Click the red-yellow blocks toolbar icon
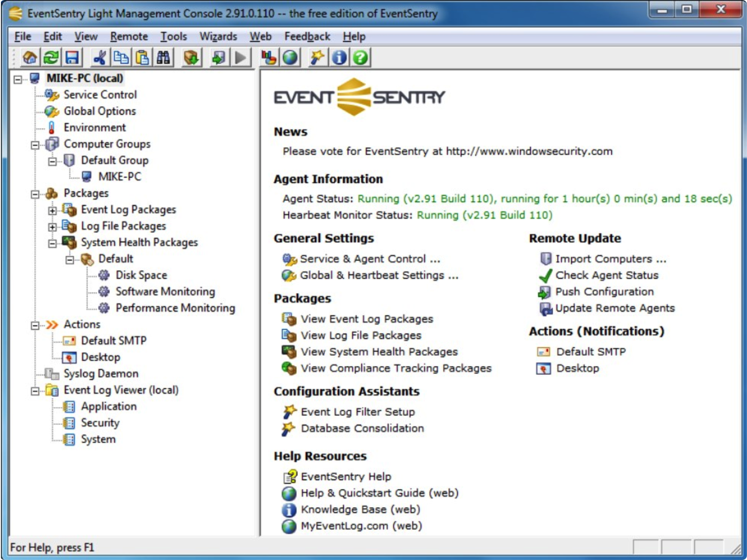The height and width of the screenshot is (560, 747). [268, 57]
